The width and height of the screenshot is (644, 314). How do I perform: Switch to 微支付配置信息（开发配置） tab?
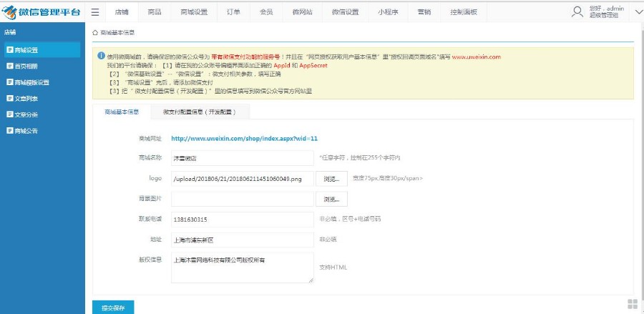(x=200, y=112)
